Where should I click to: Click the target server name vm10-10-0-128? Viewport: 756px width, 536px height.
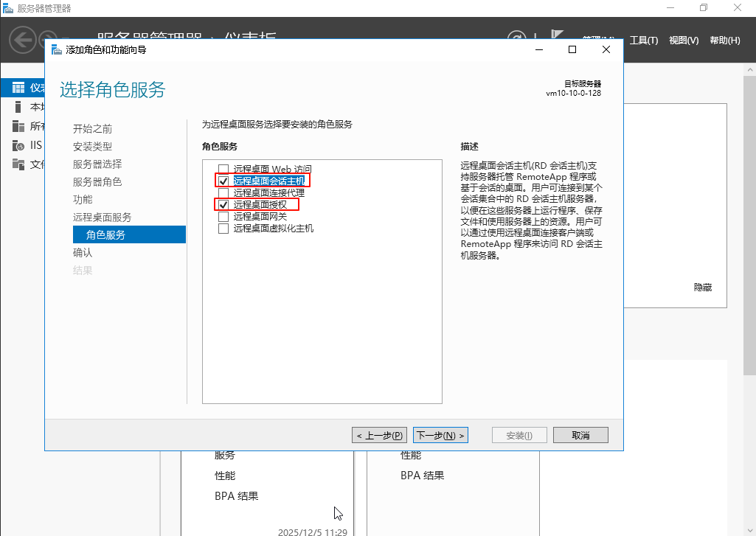point(573,93)
